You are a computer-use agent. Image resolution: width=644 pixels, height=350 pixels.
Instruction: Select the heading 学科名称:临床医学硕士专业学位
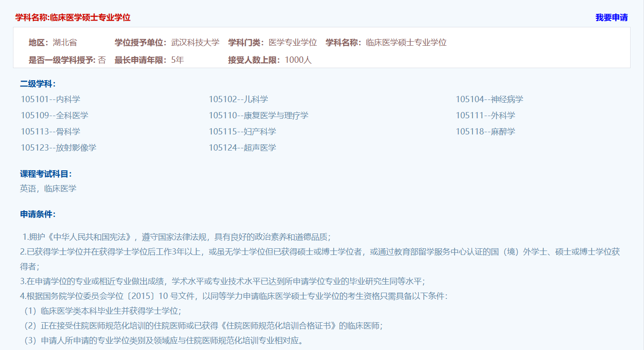click(73, 17)
